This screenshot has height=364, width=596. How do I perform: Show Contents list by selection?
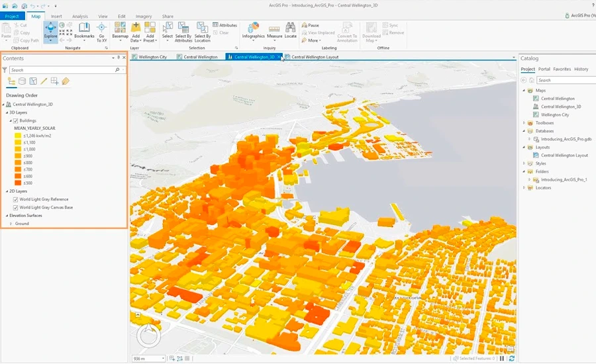coord(33,81)
